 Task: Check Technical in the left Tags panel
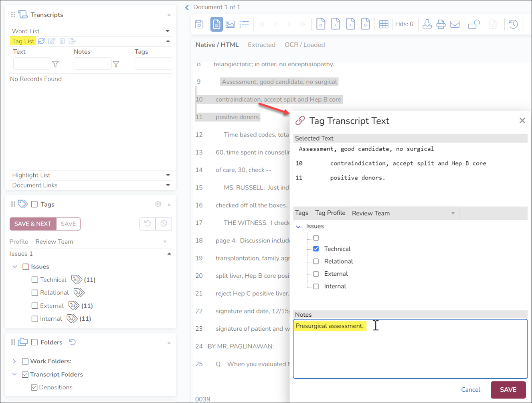coord(35,280)
